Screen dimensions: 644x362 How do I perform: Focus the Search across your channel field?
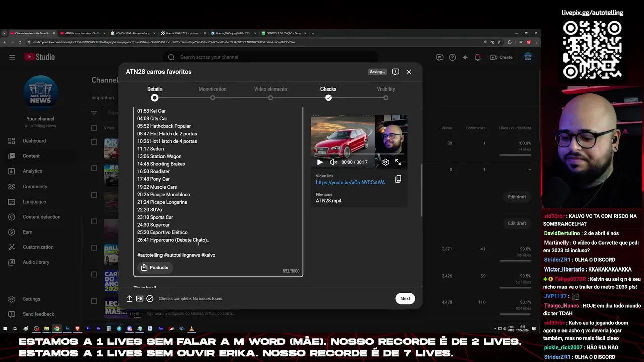[x=272, y=57]
